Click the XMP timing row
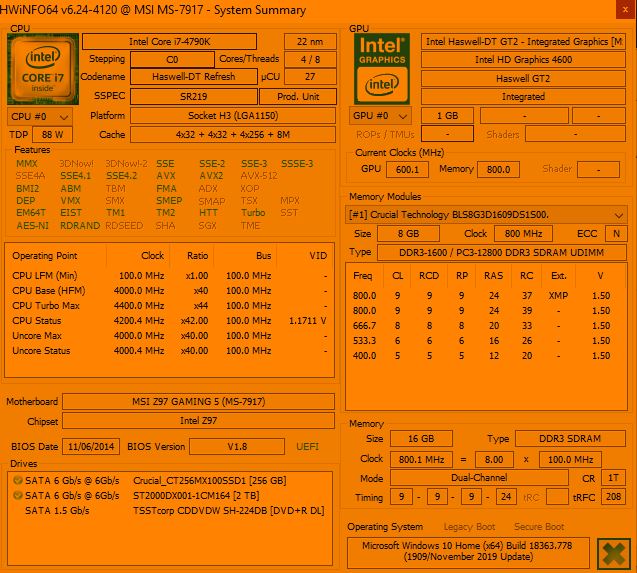 (x=486, y=295)
